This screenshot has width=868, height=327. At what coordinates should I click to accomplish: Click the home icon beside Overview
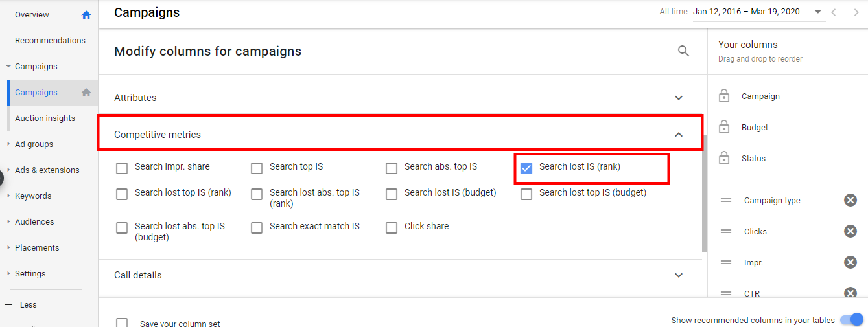86,15
